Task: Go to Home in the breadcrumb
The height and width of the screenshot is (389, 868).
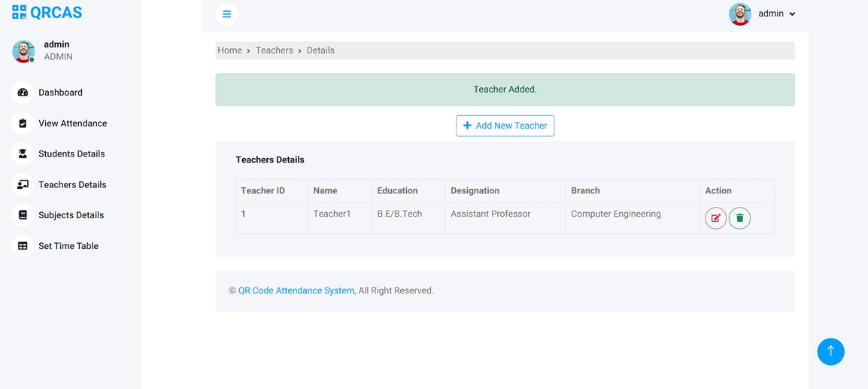Action: click(229, 50)
